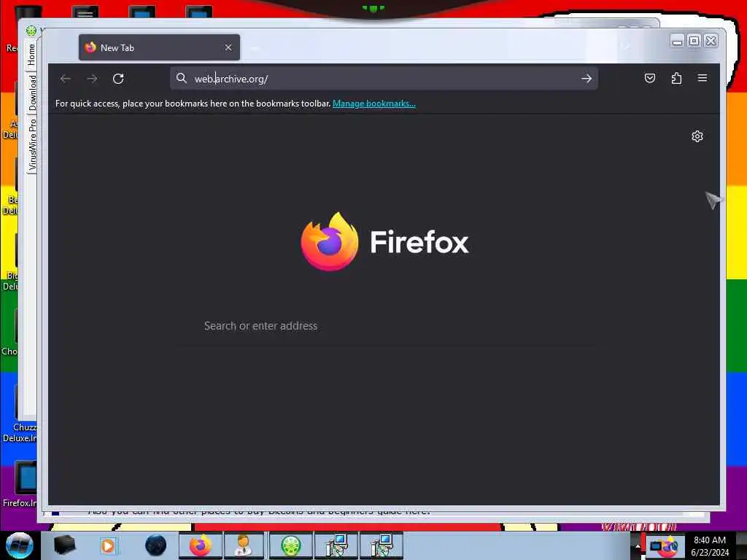Image resolution: width=747 pixels, height=560 pixels.
Task: Click system tray icon beside clock
Action: (665, 545)
